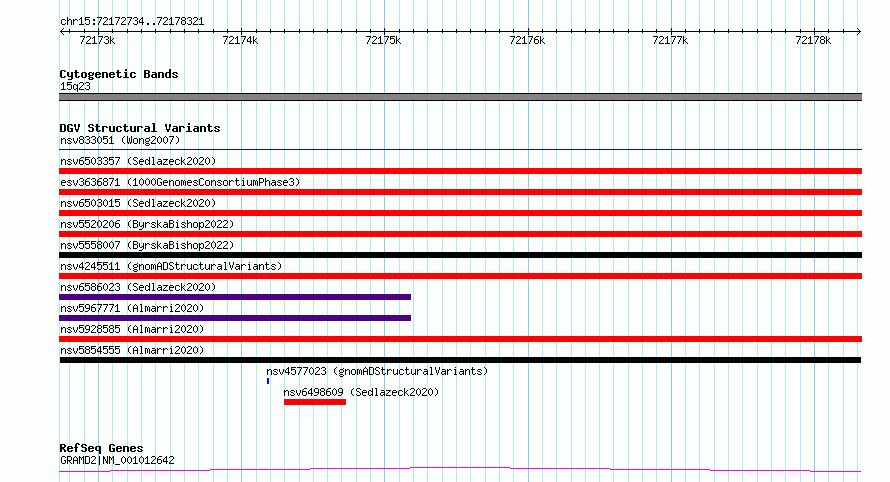This screenshot has width=890, height=482.
Task: Click the nsv6586023 (Sedlazeck2020) label
Action: coord(138,287)
